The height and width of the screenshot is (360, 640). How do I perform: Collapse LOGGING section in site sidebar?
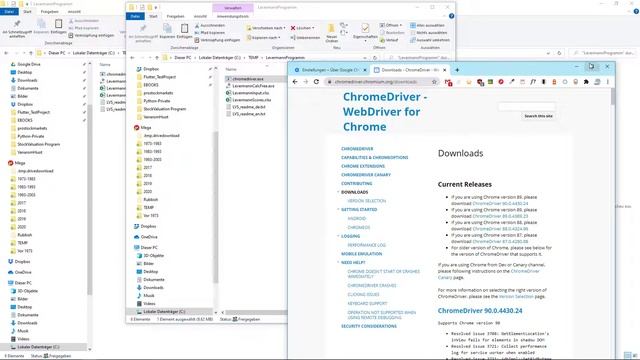click(338, 236)
